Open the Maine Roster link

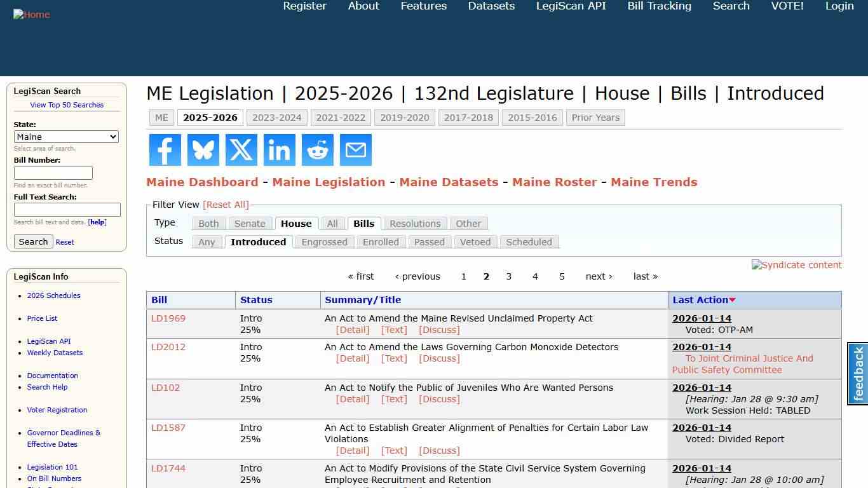[554, 182]
